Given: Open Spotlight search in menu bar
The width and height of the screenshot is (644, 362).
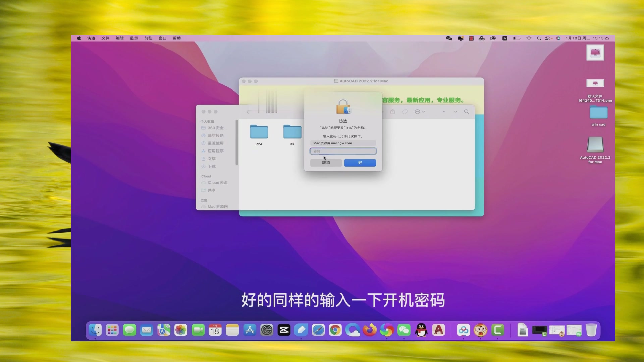Looking at the screenshot, I should click(539, 38).
